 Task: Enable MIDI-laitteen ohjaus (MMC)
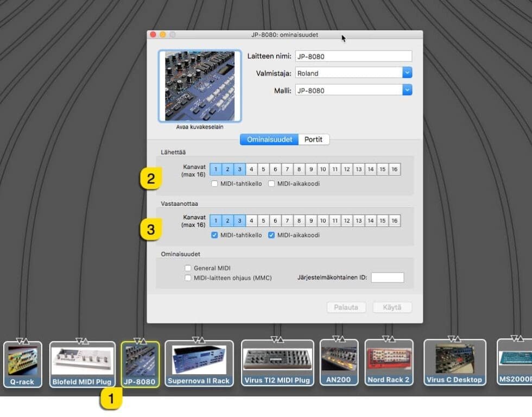pos(188,277)
